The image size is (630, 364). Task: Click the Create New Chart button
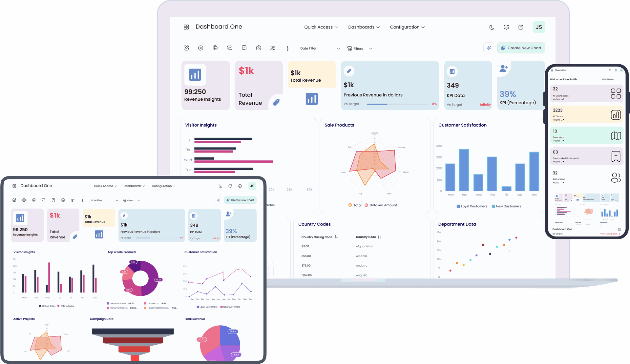[x=521, y=48]
